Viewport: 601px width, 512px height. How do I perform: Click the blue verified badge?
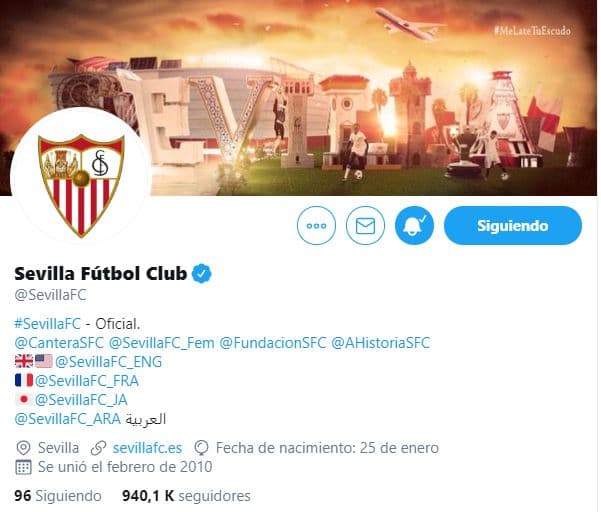click(202, 274)
